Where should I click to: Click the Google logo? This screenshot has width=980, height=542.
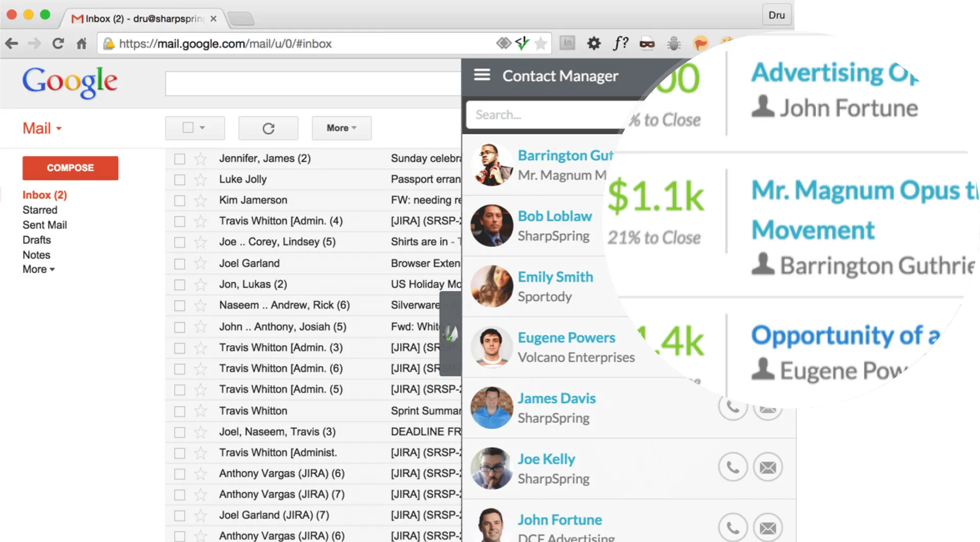70,82
